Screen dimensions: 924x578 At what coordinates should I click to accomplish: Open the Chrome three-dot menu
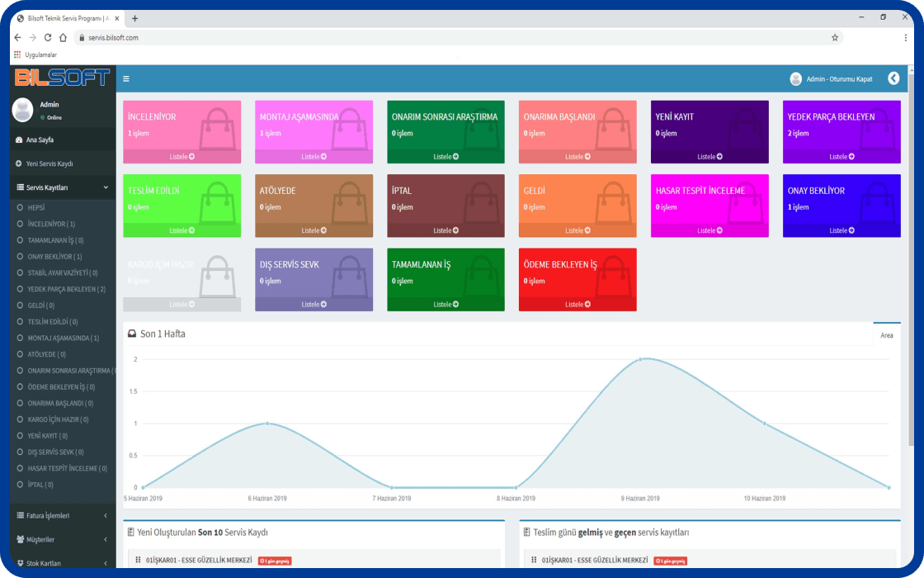906,37
